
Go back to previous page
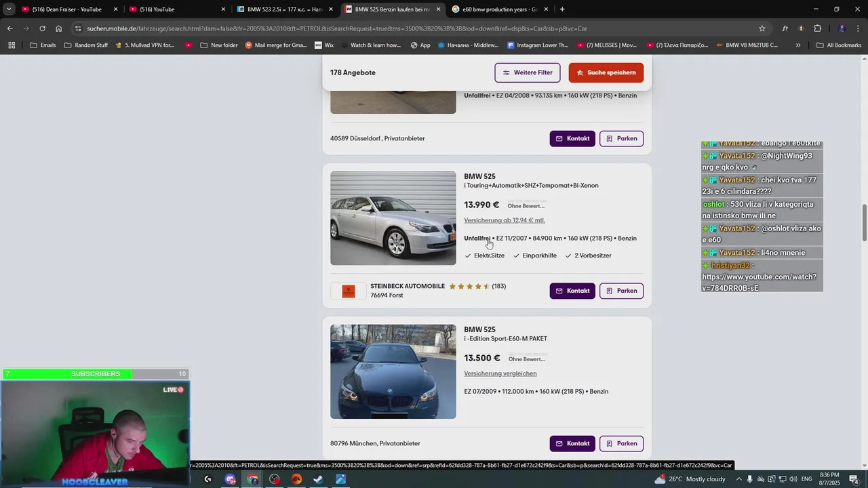pos(9,28)
